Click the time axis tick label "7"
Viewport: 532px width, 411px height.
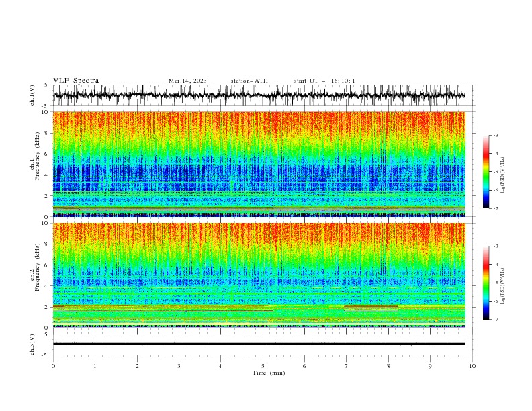point(347,366)
